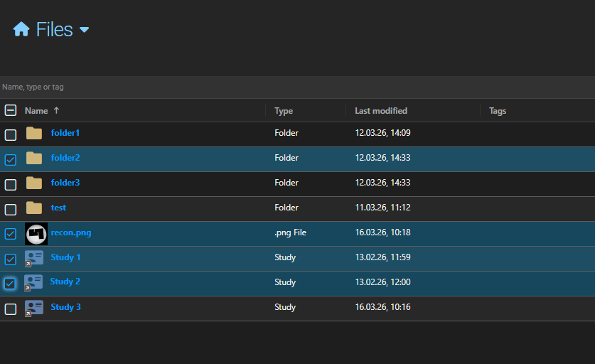Click the folder1 folder icon
595x364 pixels.
34,134
